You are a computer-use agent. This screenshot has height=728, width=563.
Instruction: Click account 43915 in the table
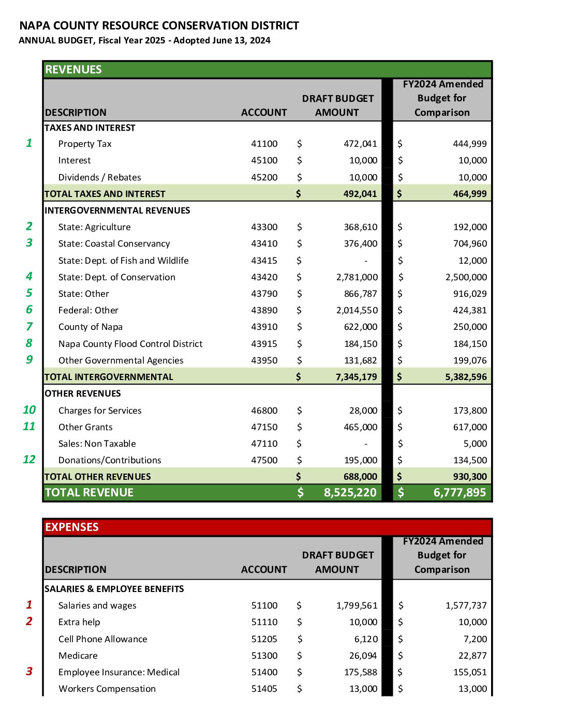coord(264,344)
